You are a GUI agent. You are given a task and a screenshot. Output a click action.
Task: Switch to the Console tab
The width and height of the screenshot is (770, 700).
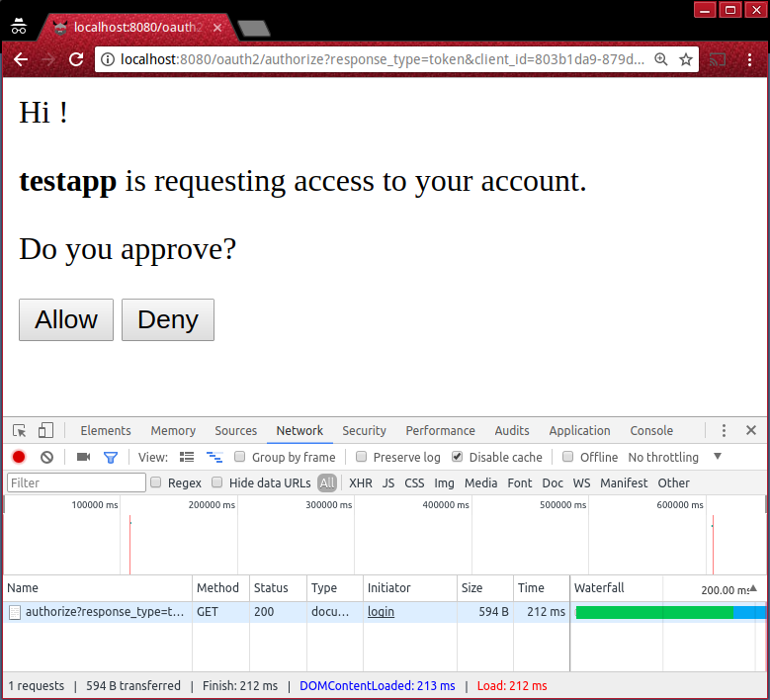651,431
